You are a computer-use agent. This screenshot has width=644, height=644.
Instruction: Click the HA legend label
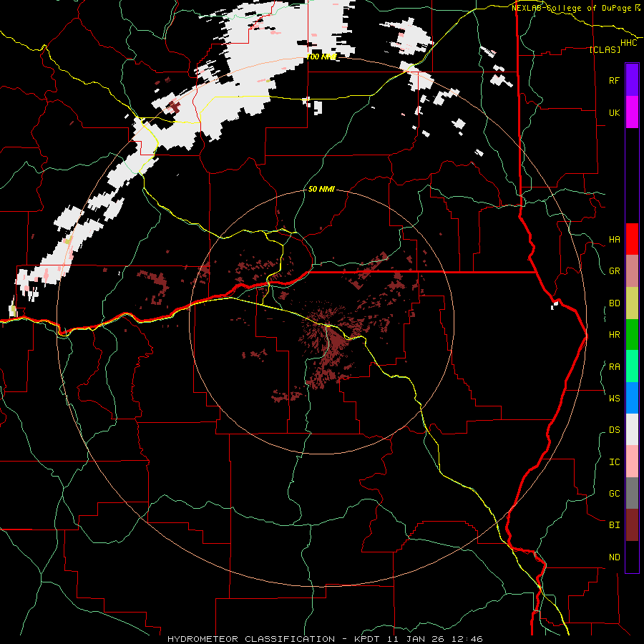614,240
